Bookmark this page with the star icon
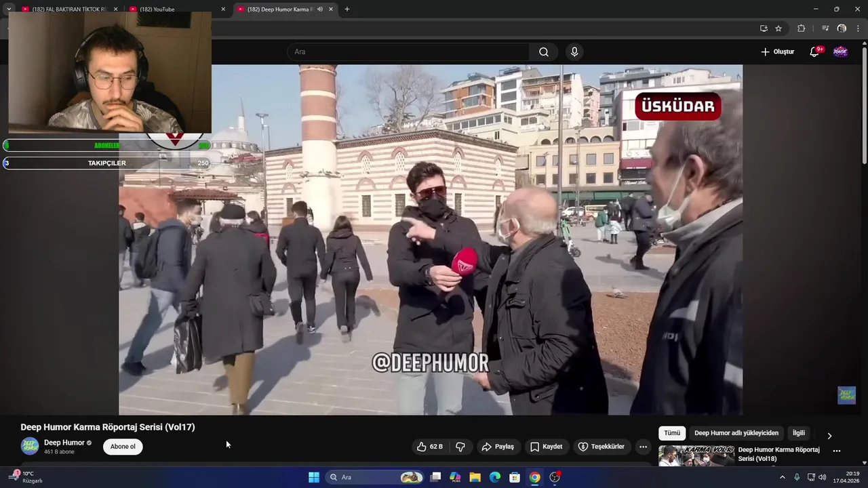This screenshot has height=488, width=868. [778, 28]
